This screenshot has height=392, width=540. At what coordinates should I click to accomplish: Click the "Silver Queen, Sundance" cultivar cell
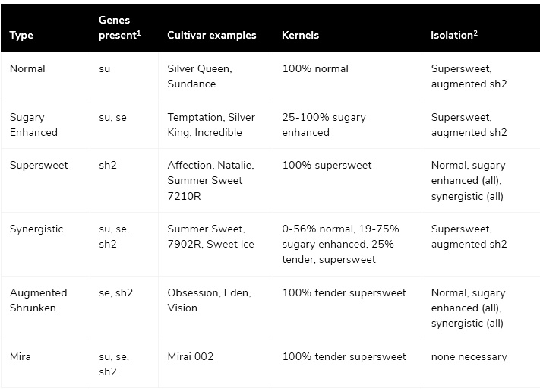click(x=200, y=76)
